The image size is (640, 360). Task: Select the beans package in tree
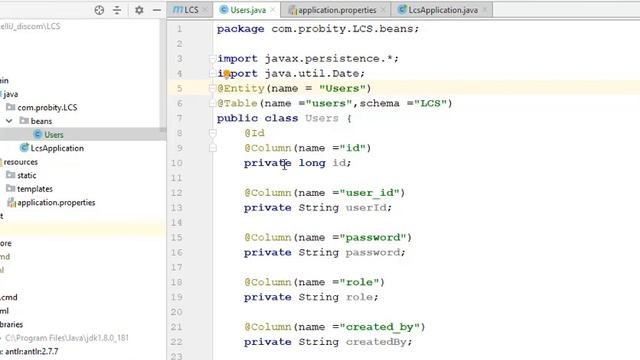tap(41, 121)
